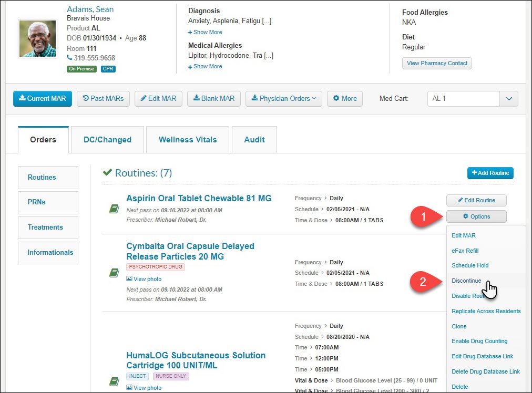This screenshot has width=532, height=393.
Task: Open the Physician Orders dropdown
Action: pos(283,98)
